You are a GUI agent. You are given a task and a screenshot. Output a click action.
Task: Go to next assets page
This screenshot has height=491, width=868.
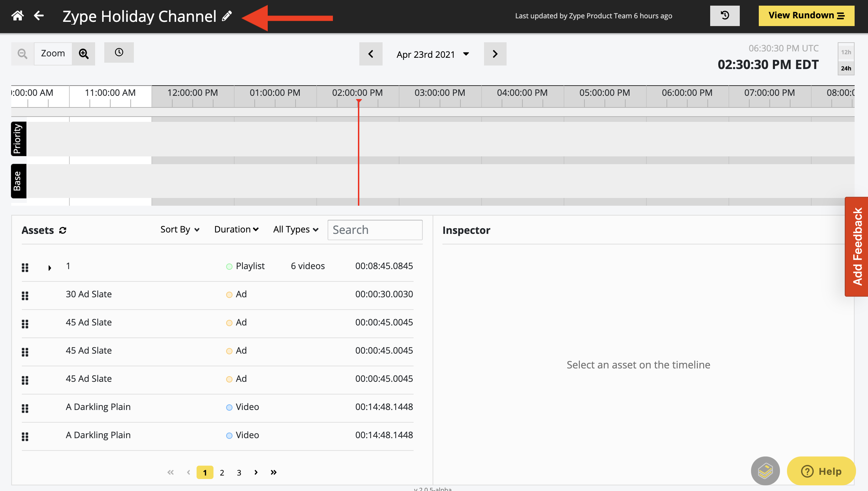click(256, 472)
